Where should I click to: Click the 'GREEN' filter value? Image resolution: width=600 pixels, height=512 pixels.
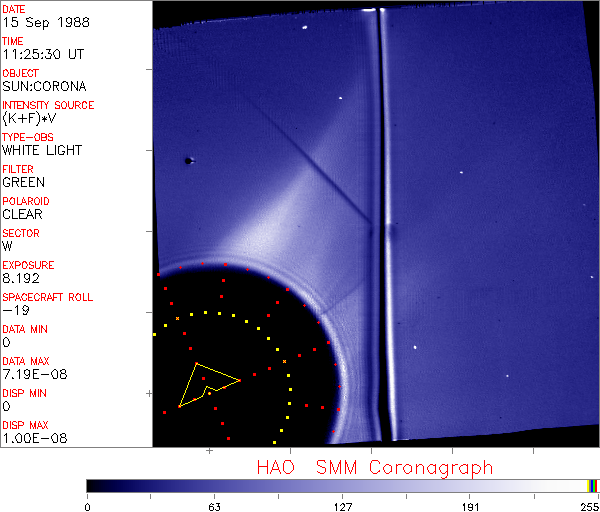tap(23, 182)
